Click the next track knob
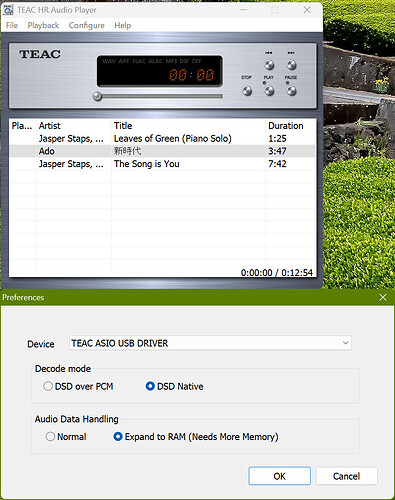 291,65
